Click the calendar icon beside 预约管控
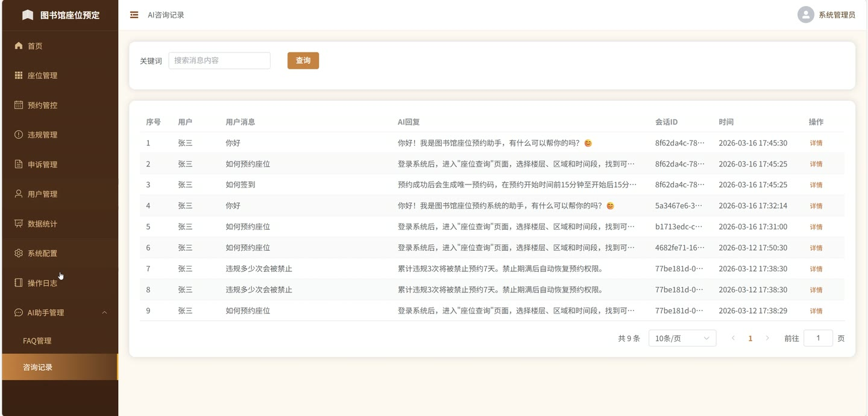This screenshot has height=416, width=868. coord(18,105)
